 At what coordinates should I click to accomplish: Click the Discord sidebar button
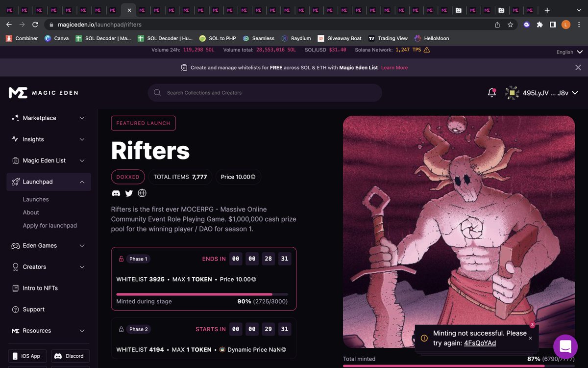(70, 356)
